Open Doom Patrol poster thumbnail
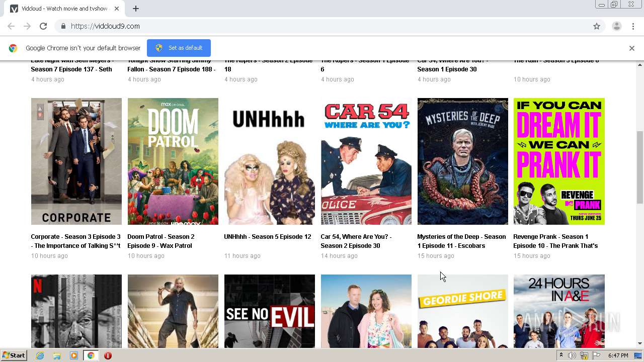The image size is (644, 362). click(173, 161)
